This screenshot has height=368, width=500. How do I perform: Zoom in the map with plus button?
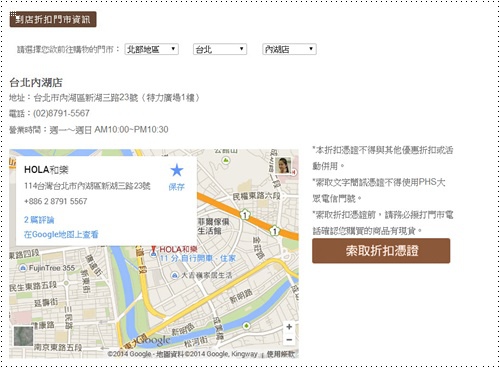pyautogui.click(x=289, y=327)
